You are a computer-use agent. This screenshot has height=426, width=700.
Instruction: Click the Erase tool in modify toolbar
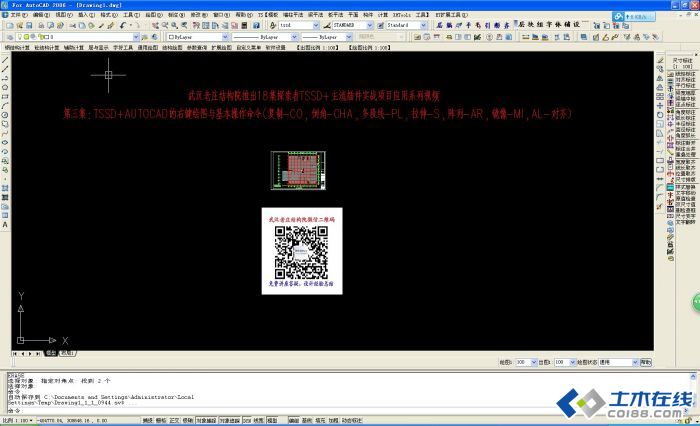pos(660,60)
